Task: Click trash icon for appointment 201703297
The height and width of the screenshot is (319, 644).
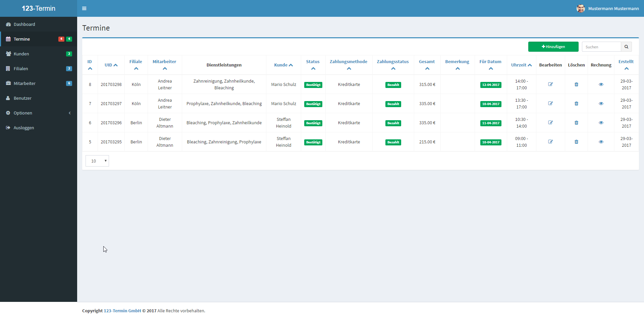Action: click(x=576, y=103)
